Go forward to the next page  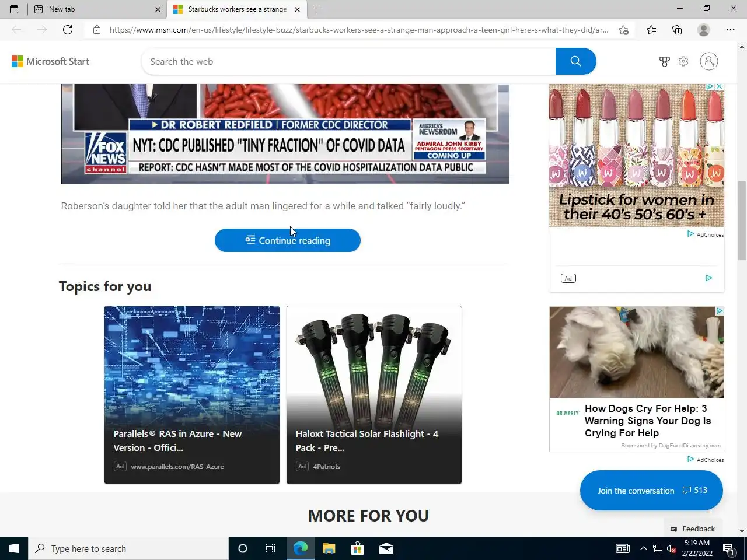click(x=42, y=30)
